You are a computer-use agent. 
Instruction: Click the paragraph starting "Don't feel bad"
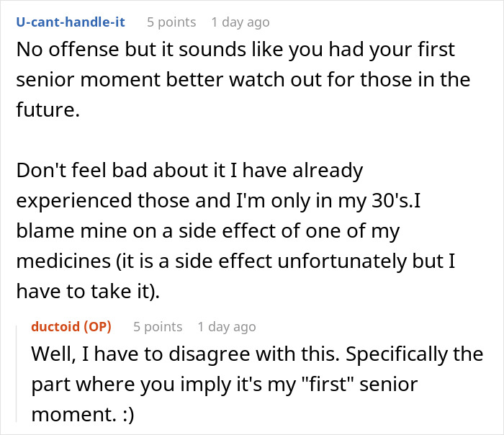(x=235, y=230)
